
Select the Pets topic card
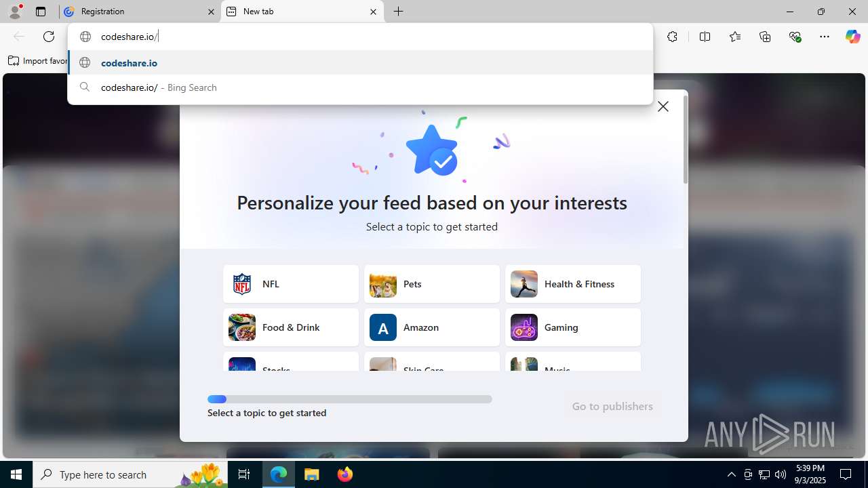point(432,284)
